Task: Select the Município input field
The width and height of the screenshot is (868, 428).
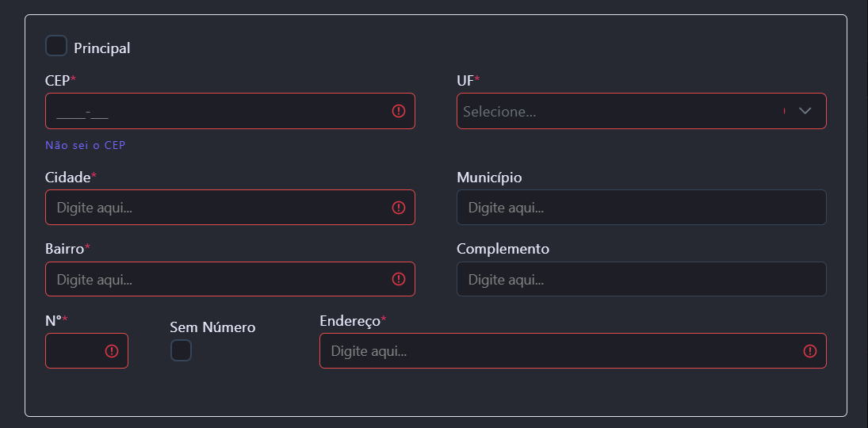Action: pyautogui.click(x=641, y=208)
